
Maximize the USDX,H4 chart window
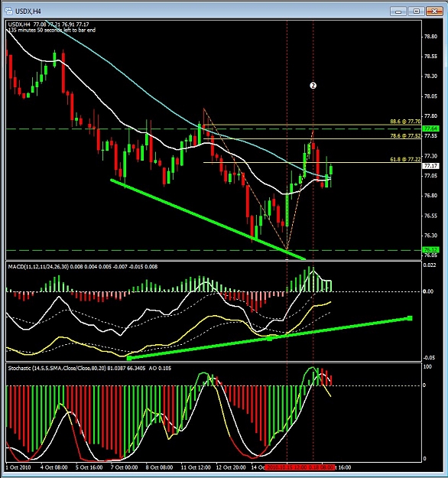(x=416, y=11)
